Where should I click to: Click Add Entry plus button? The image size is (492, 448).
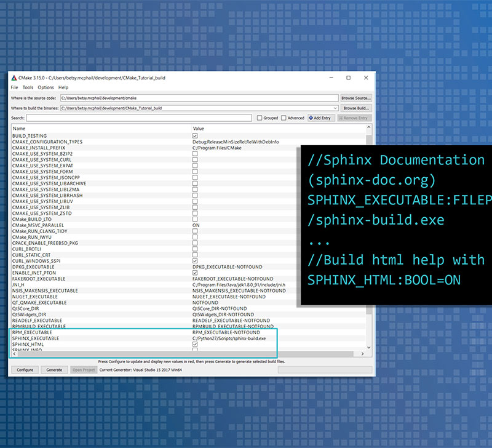click(320, 118)
